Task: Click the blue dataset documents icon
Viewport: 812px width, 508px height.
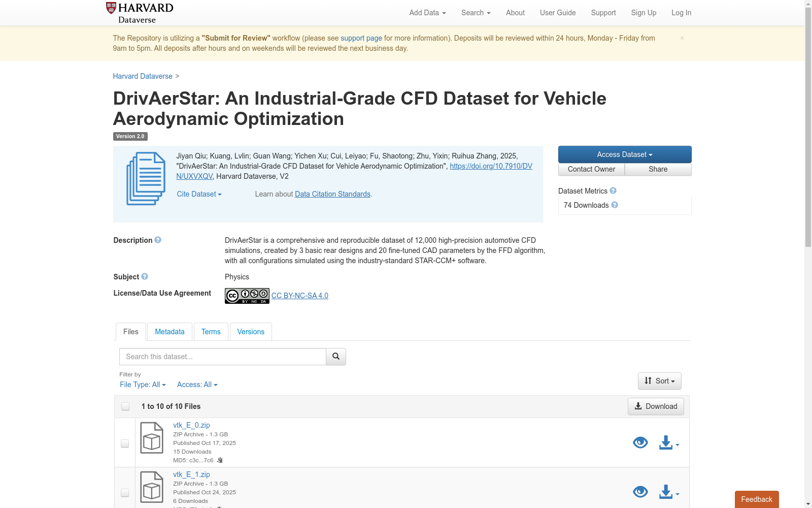Action: click(146, 178)
